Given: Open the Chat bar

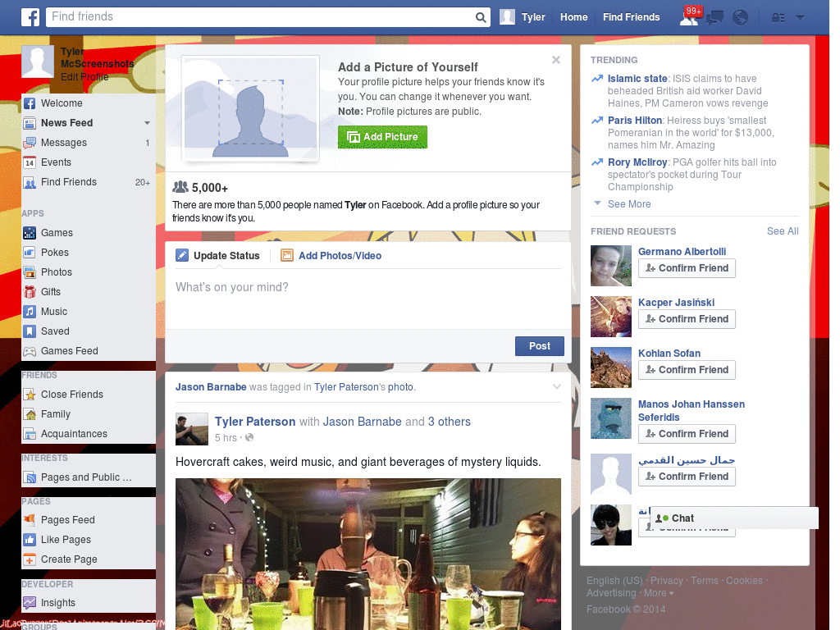Looking at the screenshot, I should (734, 518).
